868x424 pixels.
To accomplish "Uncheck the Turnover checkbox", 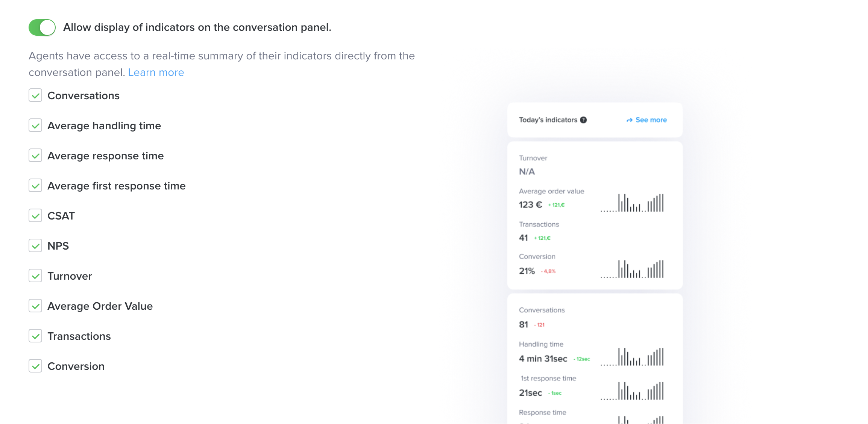I will pyautogui.click(x=35, y=276).
